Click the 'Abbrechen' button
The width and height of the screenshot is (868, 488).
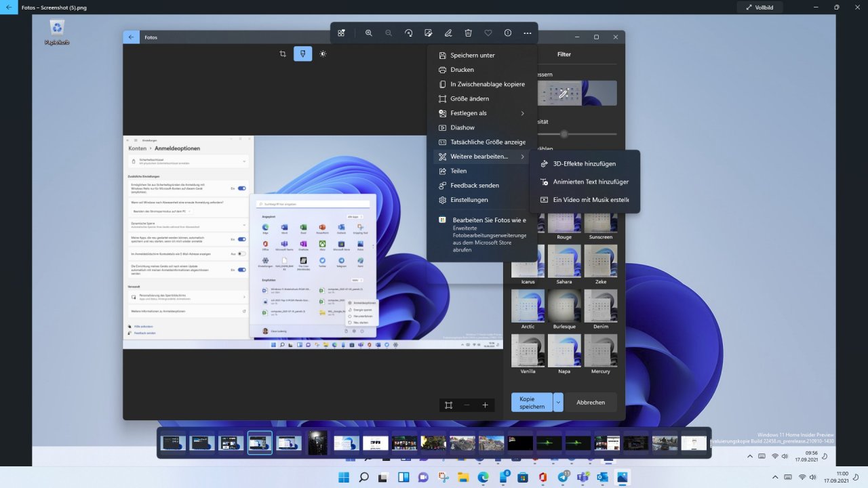(591, 403)
